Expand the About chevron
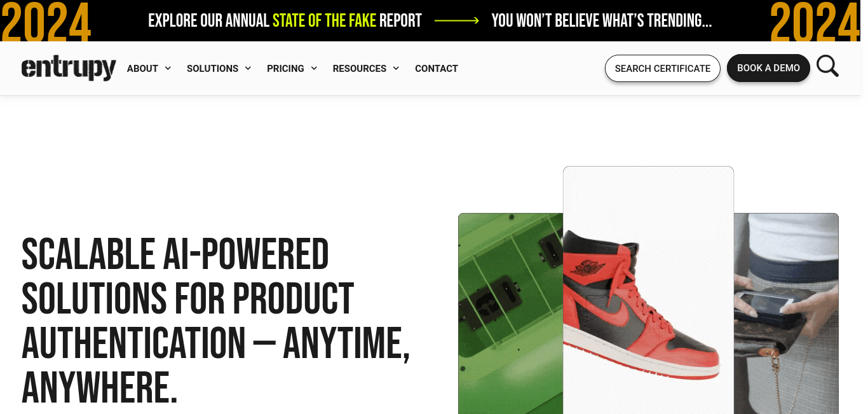 (168, 68)
